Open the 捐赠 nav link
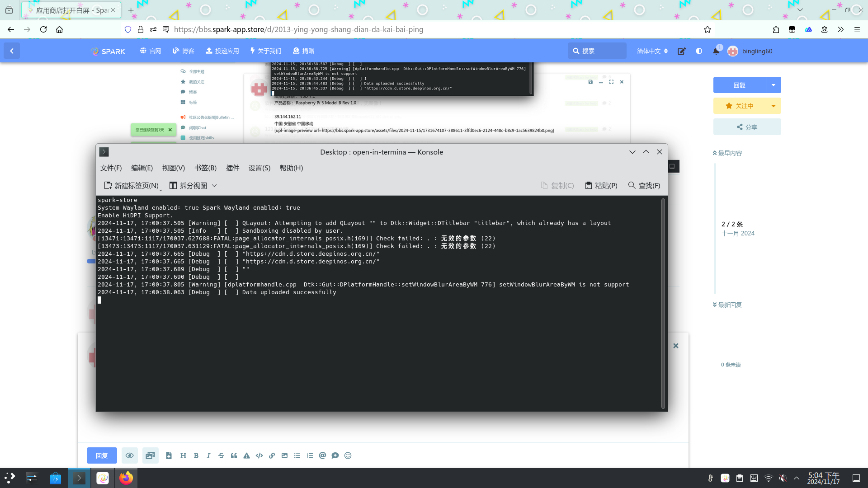 point(304,51)
